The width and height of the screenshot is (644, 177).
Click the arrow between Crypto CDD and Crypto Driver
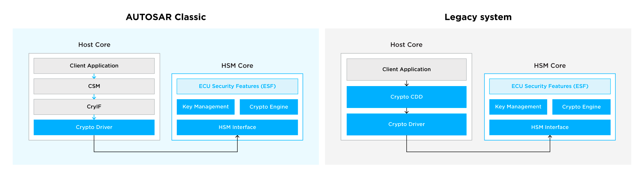pos(407,111)
